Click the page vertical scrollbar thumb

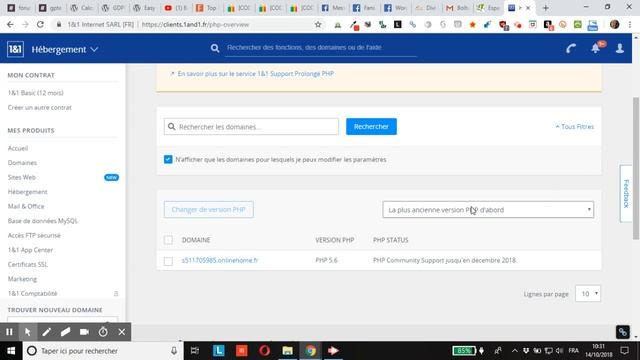click(636, 168)
